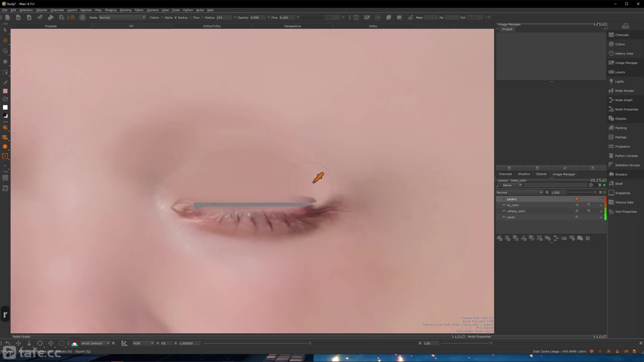Open Shelf palette from sidebar
This screenshot has height=362, width=644.
tap(619, 184)
